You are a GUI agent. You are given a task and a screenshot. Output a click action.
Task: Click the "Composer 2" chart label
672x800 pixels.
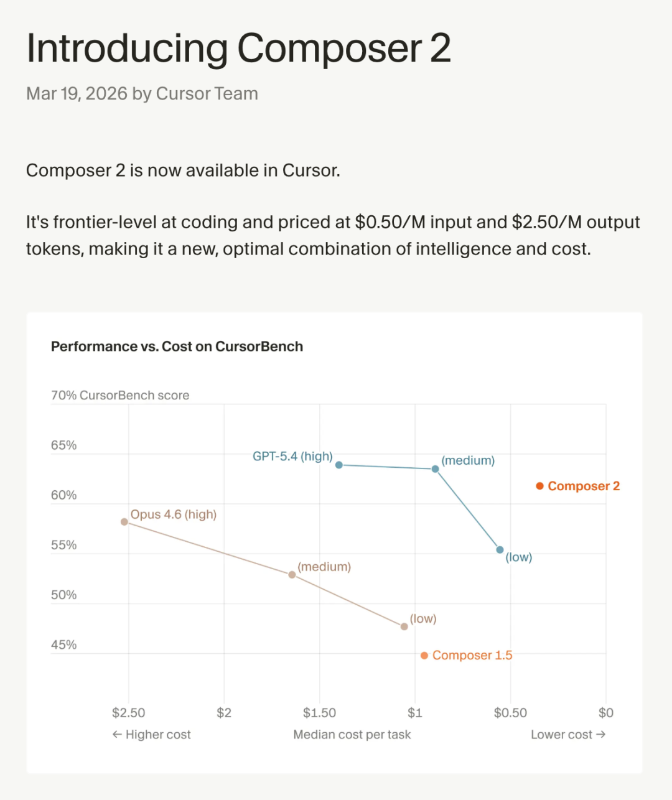click(x=584, y=486)
